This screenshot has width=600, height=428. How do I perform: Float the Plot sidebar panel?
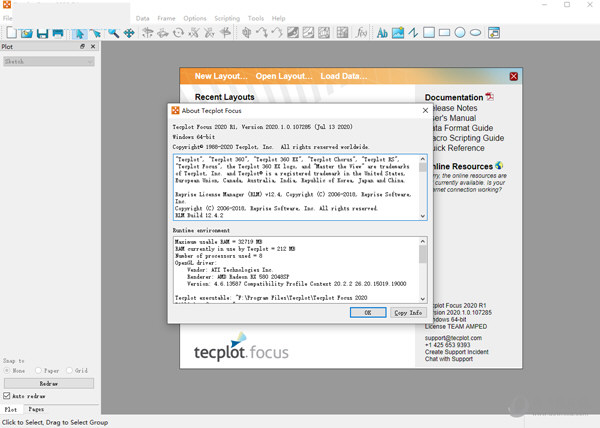click(x=82, y=46)
